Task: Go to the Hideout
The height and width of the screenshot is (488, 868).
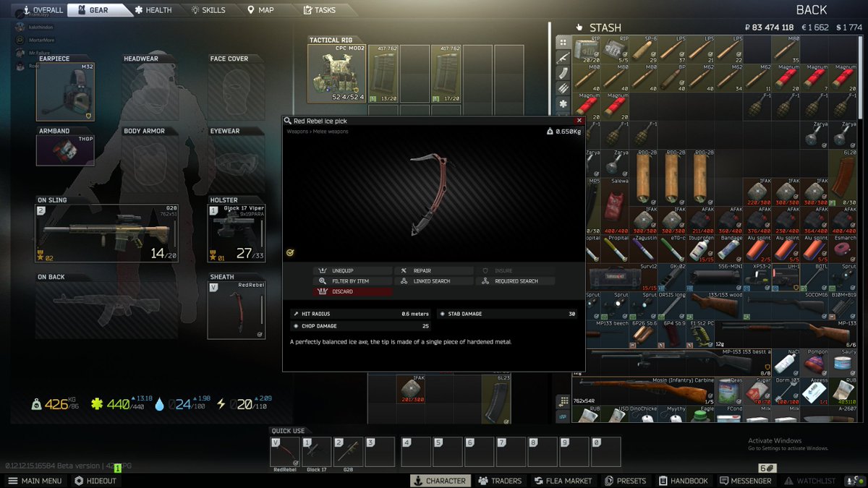Action: pyautogui.click(x=95, y=481)
